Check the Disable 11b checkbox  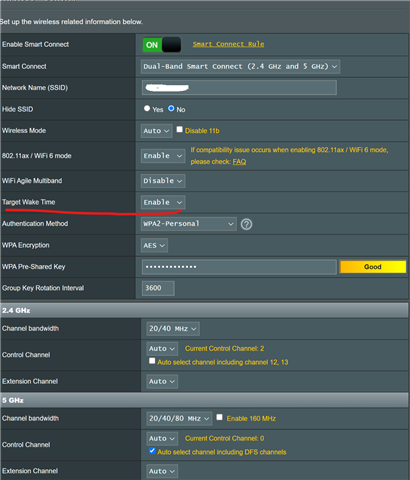point(179,129)
